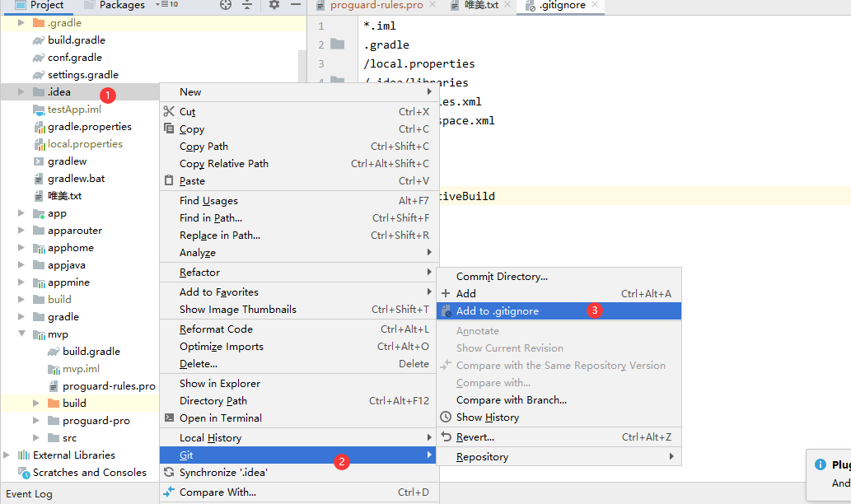The width and height of the screenshot is (851, 504).
Task: Open the Repository submenu arrow
Action: [672, 456]
